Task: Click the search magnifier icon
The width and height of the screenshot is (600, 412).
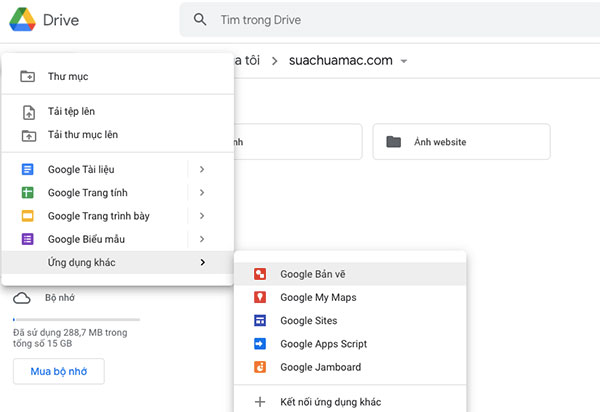Action: point(200,20)
